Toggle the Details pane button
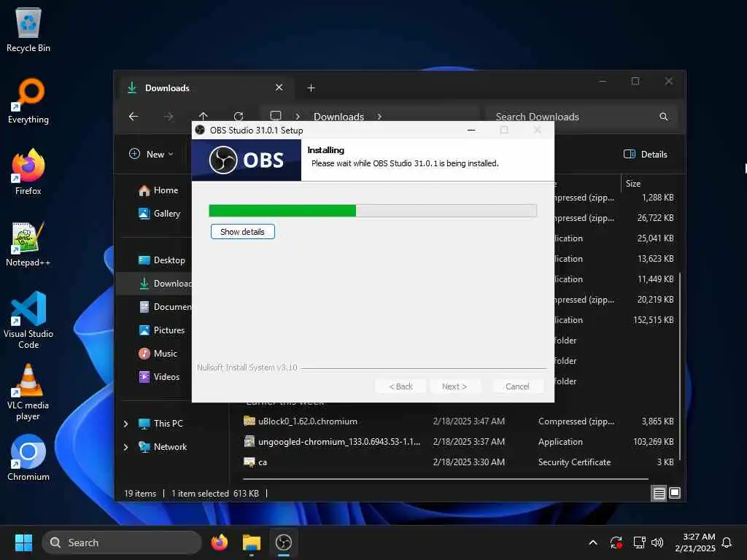This screenshot has height=560, width=747. coord(646,155)
